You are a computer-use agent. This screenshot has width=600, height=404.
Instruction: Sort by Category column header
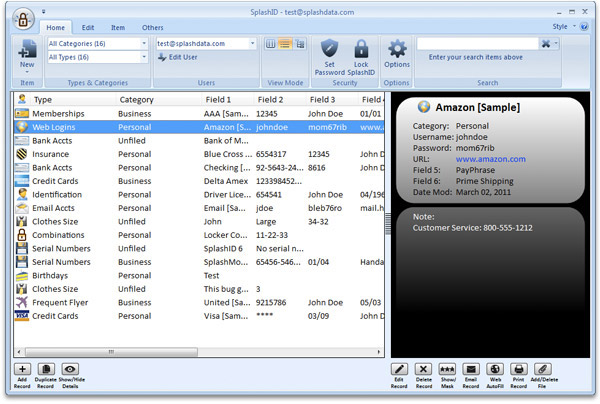(x=158, y=100)
